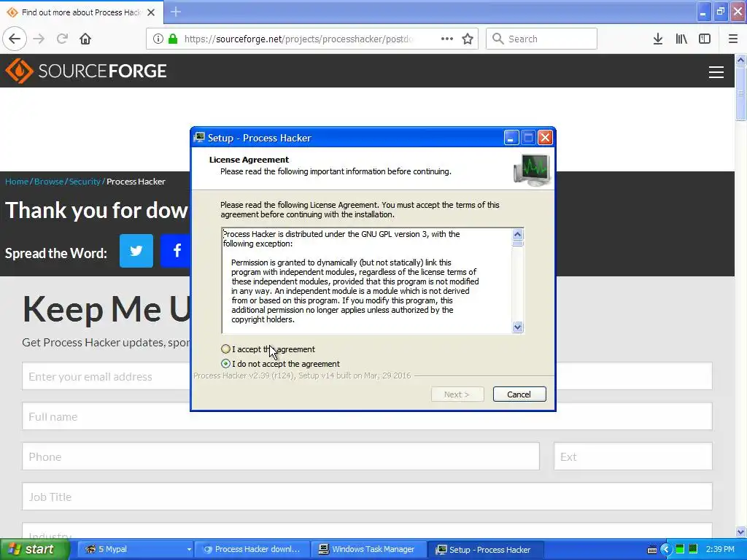Open the browser hamburger menu
The width and height of the screenshot is (747, 560).
tap(733, 39)
